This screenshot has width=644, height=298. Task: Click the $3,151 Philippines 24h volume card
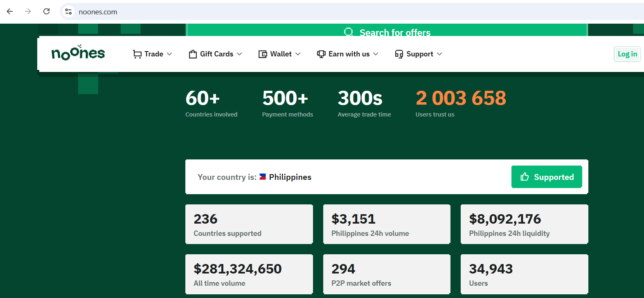click(x=387, y=224)
